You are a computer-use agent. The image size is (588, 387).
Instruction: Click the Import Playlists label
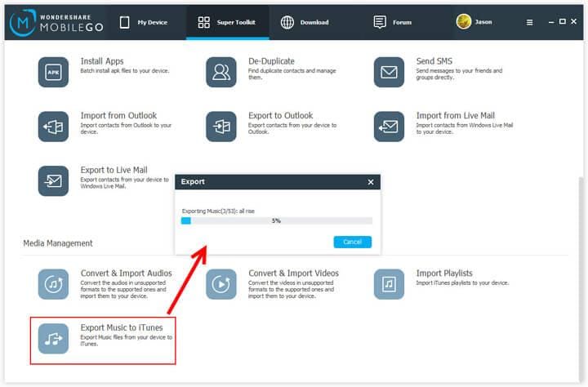[x=444, y=273]
